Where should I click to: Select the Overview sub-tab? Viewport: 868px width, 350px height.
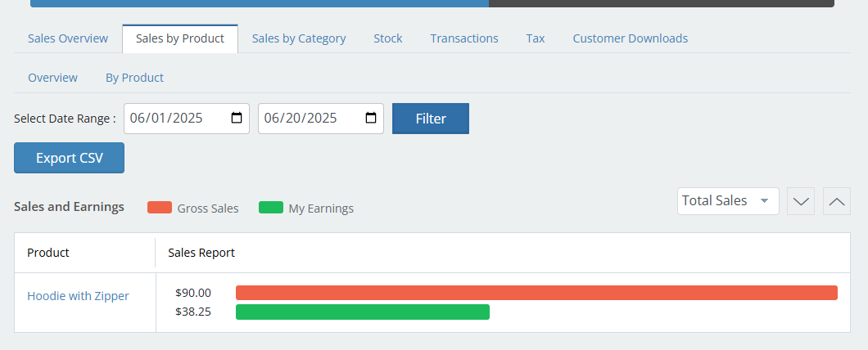(x=52, y=78)
